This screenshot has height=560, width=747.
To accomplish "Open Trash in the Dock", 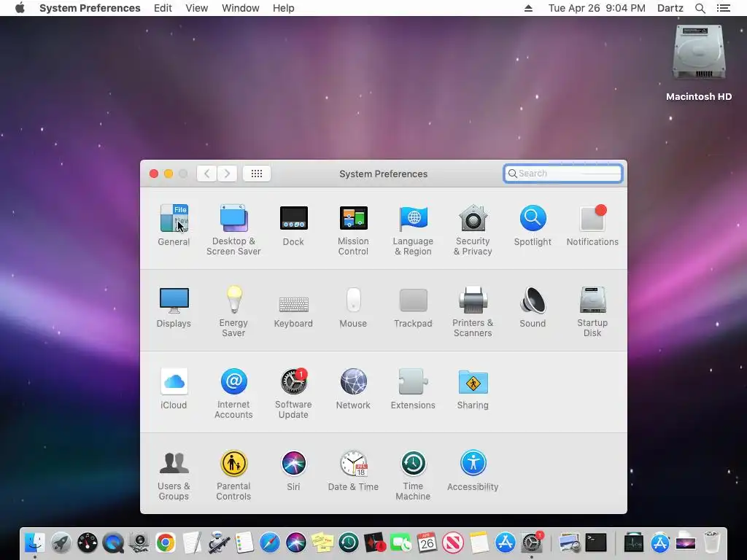I will [x=712, y=542].
